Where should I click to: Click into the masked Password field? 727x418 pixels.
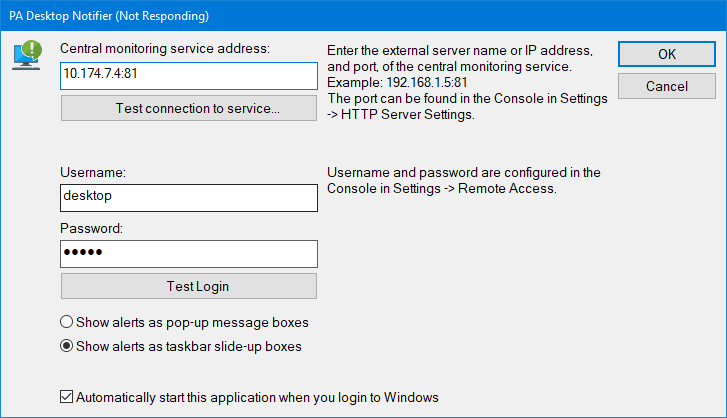pyautogui.click(x=188, y=253)
